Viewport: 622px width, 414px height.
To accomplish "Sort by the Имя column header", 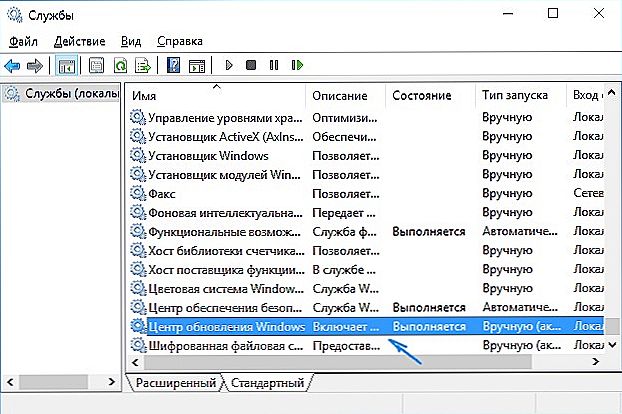I will pyautogui.click(x=216, y=96).
